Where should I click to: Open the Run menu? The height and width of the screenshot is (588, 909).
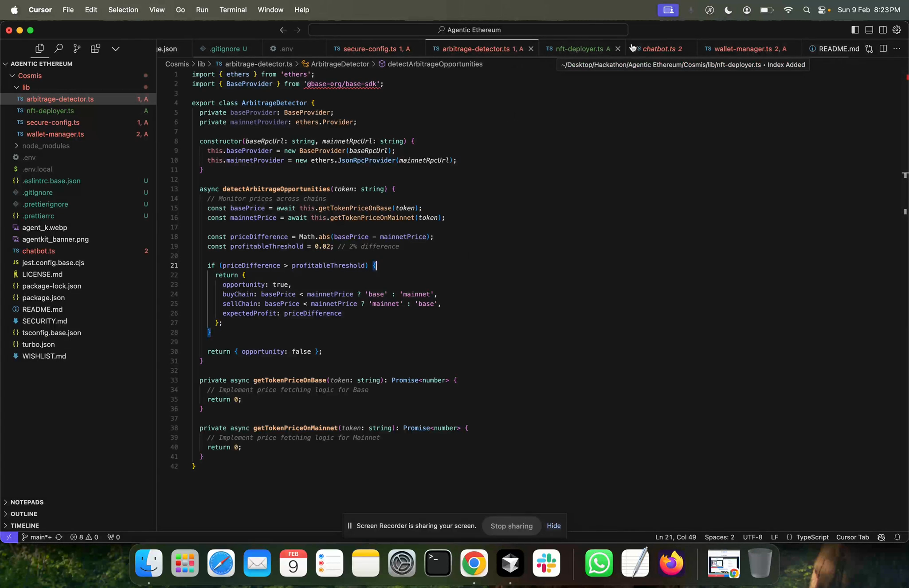[202, 10]
